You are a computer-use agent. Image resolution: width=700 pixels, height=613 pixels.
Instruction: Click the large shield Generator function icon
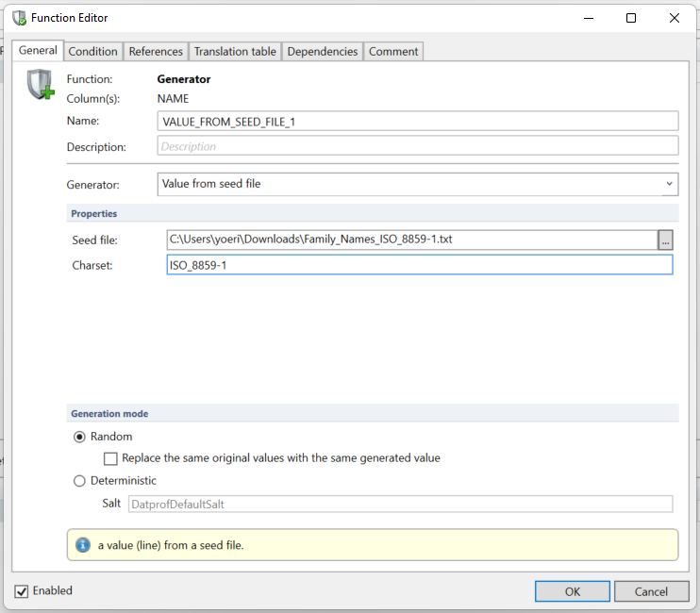41,86
